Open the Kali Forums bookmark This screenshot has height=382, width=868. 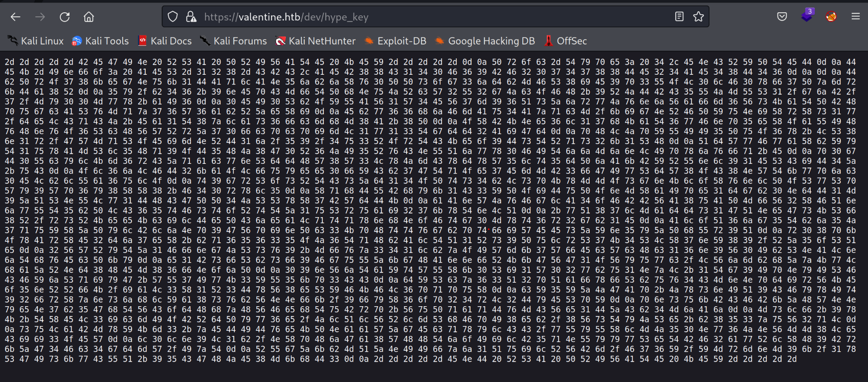[233, 41]
